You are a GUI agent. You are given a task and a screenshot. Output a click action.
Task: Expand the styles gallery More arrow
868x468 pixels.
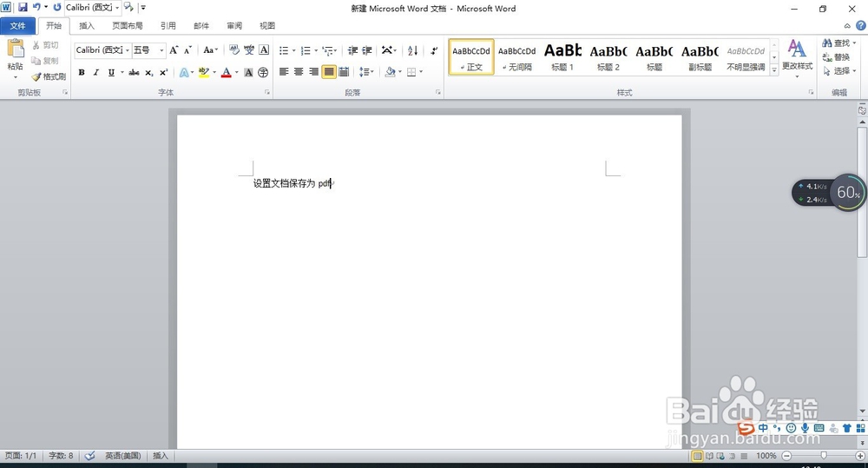tap(774, 70)
